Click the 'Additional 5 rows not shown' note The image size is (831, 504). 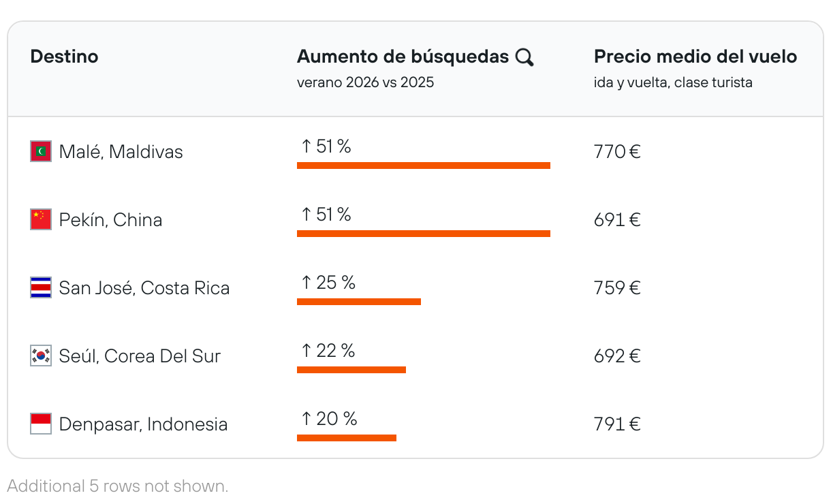(117, 486)
